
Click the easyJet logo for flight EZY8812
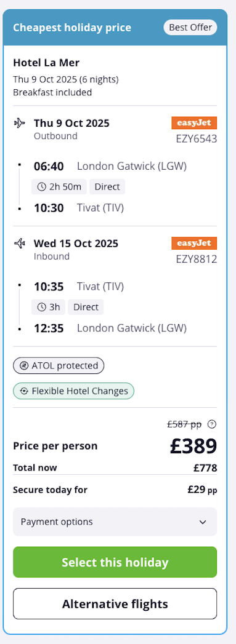click(194, 243)
